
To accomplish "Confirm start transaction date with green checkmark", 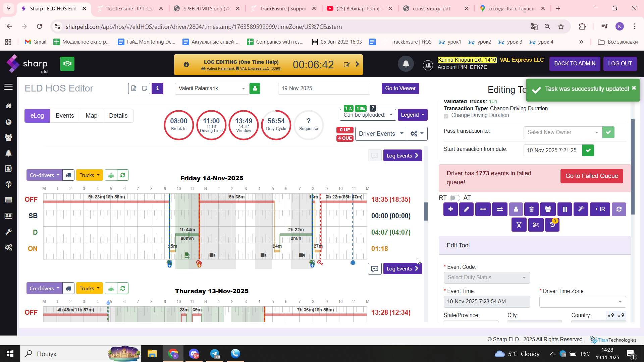I will (x=588, y=150).
